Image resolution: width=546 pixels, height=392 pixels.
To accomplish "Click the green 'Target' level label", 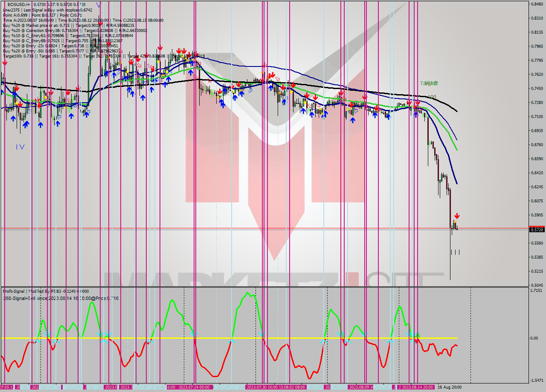I will [429, 84].
